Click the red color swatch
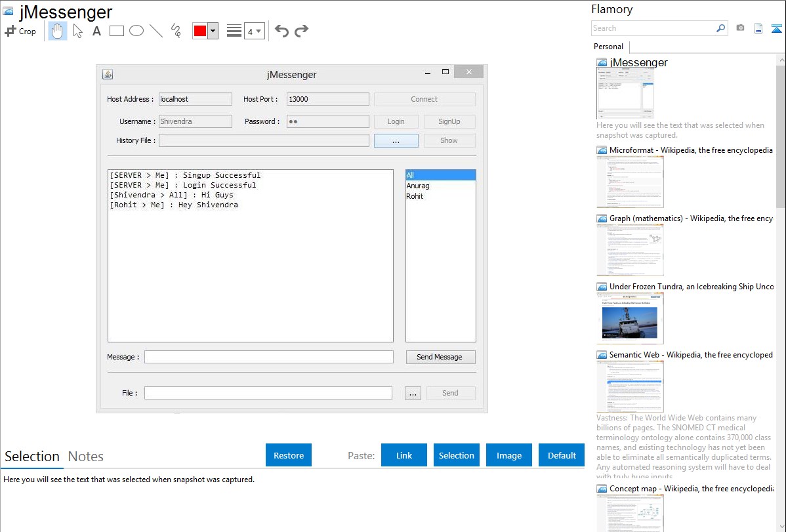Viewport: 786px width, 532px height. click(200, 31)
